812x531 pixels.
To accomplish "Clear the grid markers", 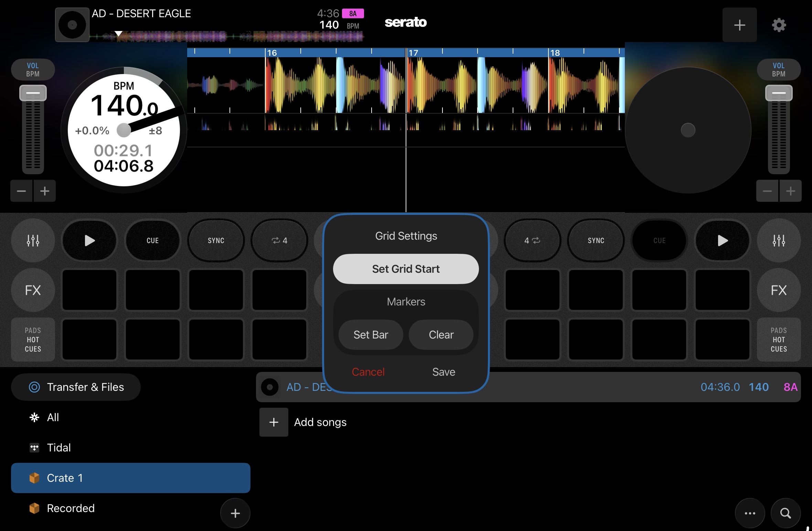I will pyautogui.click(x=441, y=335).
